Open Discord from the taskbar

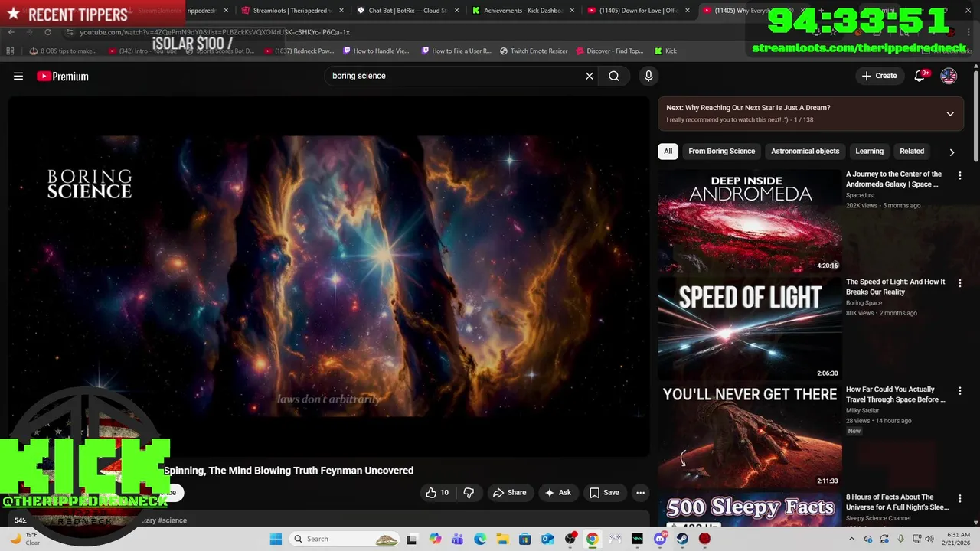coord(660,539)
